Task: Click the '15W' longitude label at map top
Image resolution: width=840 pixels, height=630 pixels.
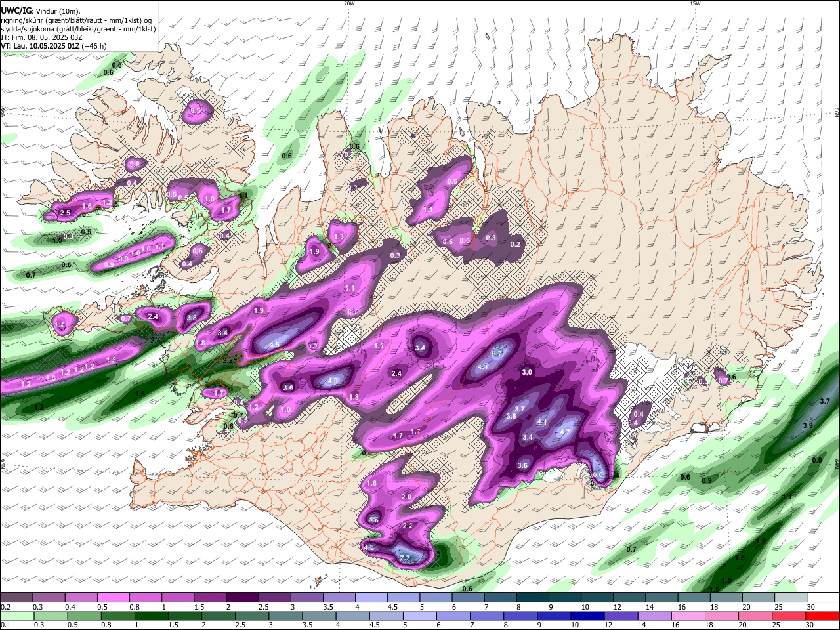Action: click(696, 3)
